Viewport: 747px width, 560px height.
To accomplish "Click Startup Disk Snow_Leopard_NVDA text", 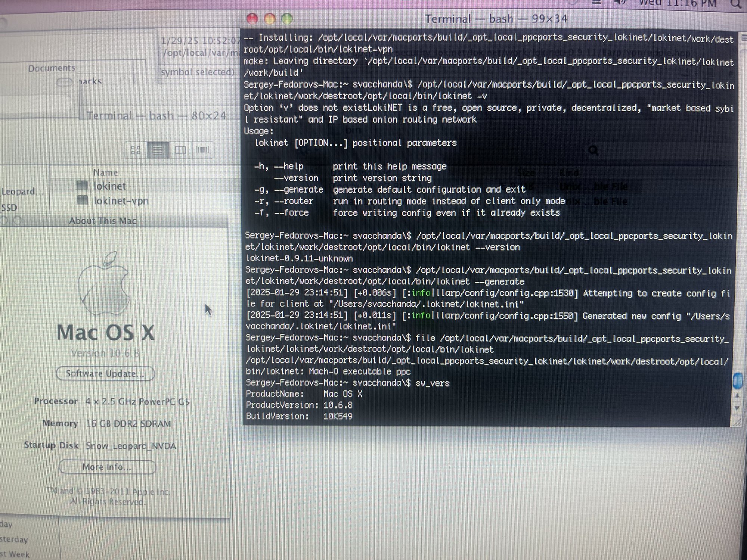I will [x=100, y=446].
